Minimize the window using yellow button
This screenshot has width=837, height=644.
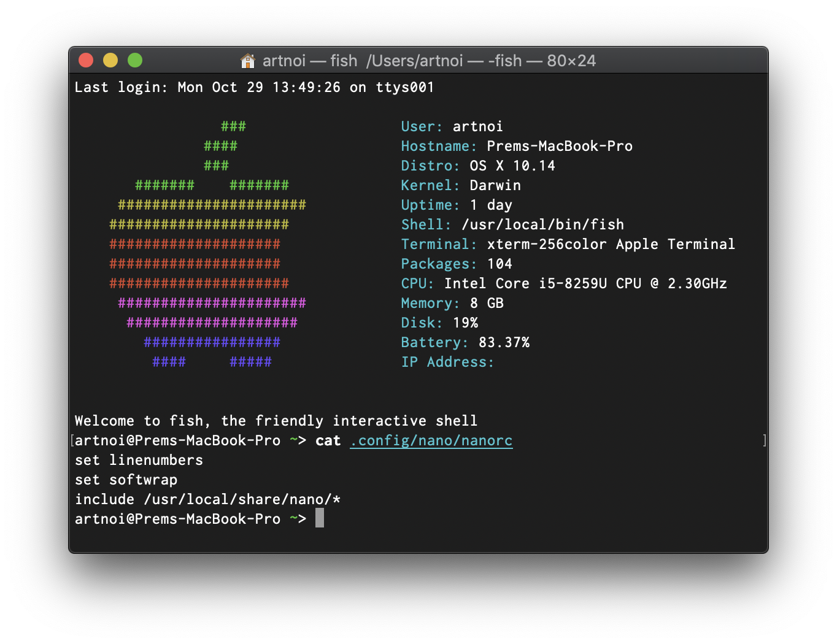[x=110, y=60]
